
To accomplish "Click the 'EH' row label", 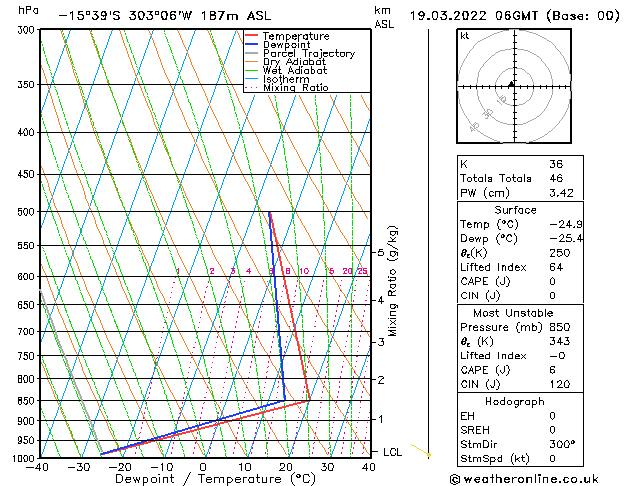I will point(467,416).
